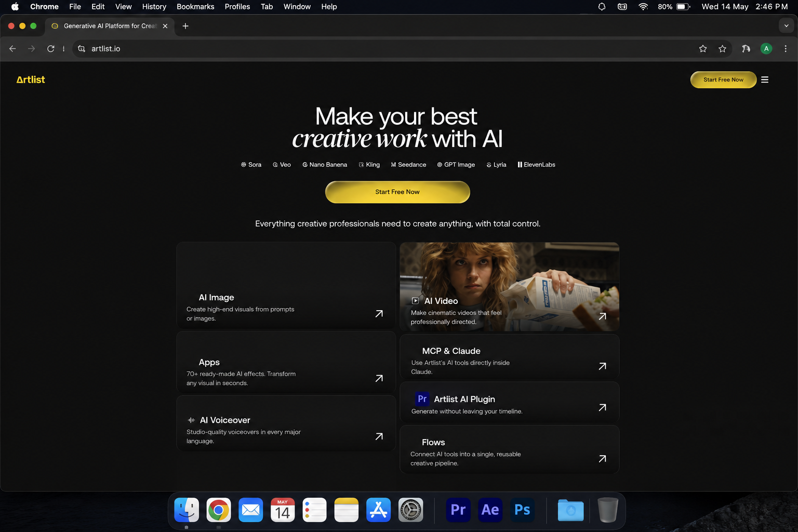Click the forward navigation arrow
798x532 pixels.
[32, 49]
